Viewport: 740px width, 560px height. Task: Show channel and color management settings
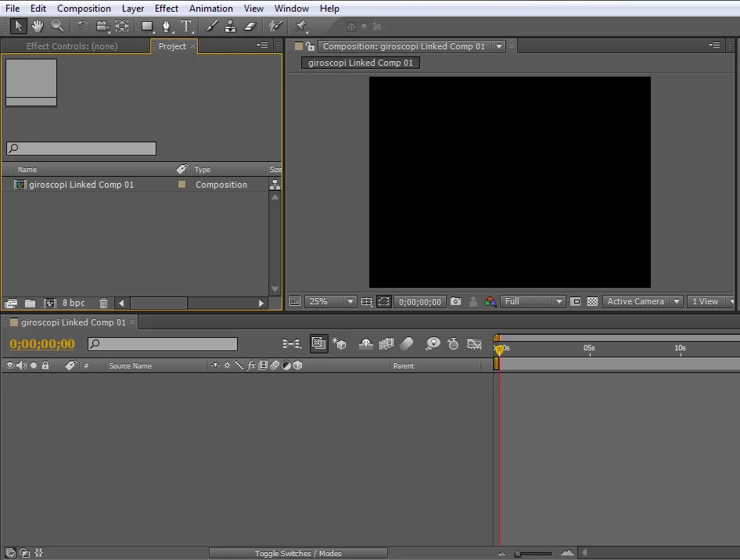(x=490, y=301)
